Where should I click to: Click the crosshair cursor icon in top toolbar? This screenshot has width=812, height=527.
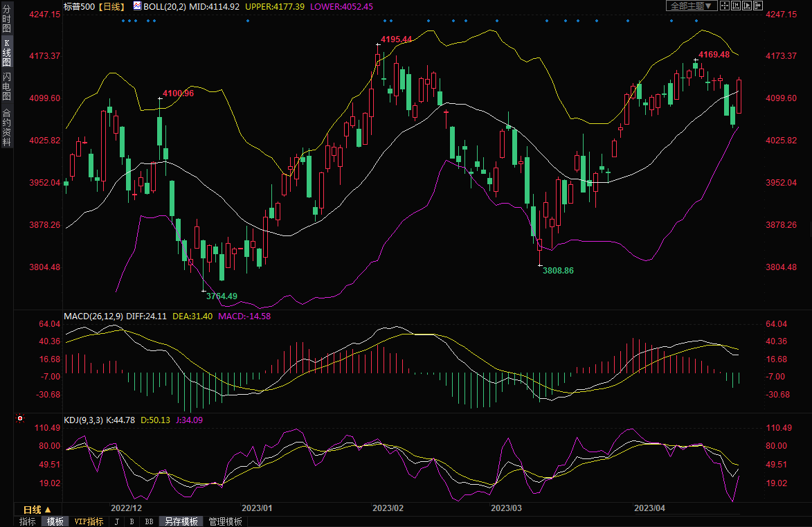click(x=724, y=6)
